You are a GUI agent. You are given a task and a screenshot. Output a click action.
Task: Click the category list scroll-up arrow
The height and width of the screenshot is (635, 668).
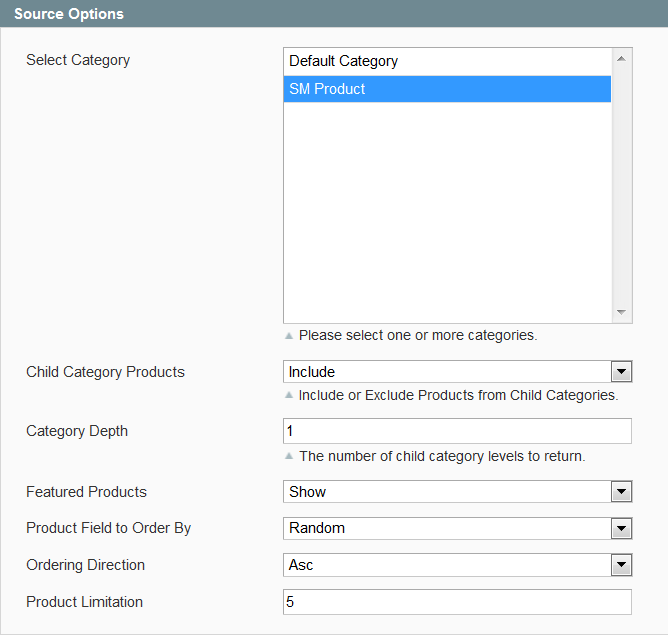pos(622,59)
